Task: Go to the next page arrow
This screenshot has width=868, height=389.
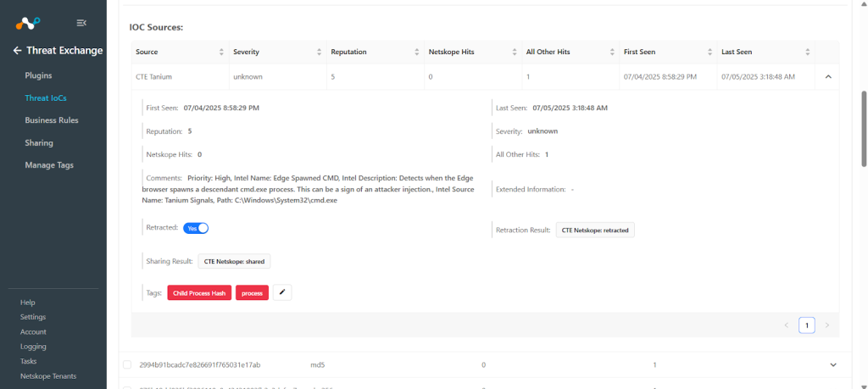Action: pyautogui.click(x=827, y=325)
